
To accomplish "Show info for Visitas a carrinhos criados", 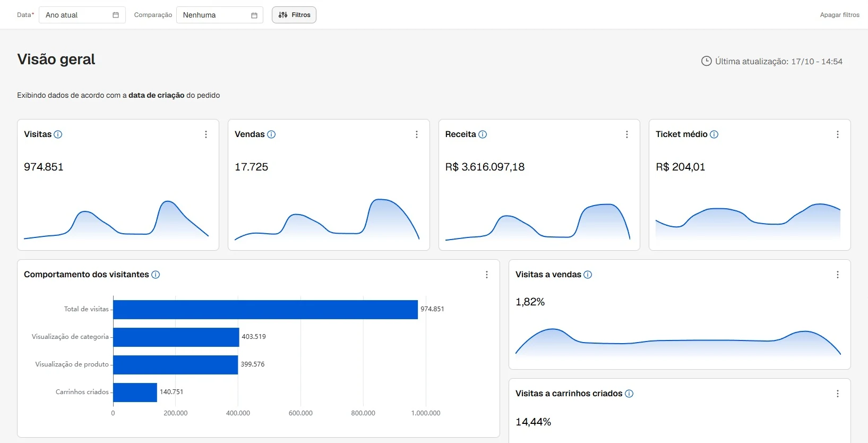I will (629, 394).
